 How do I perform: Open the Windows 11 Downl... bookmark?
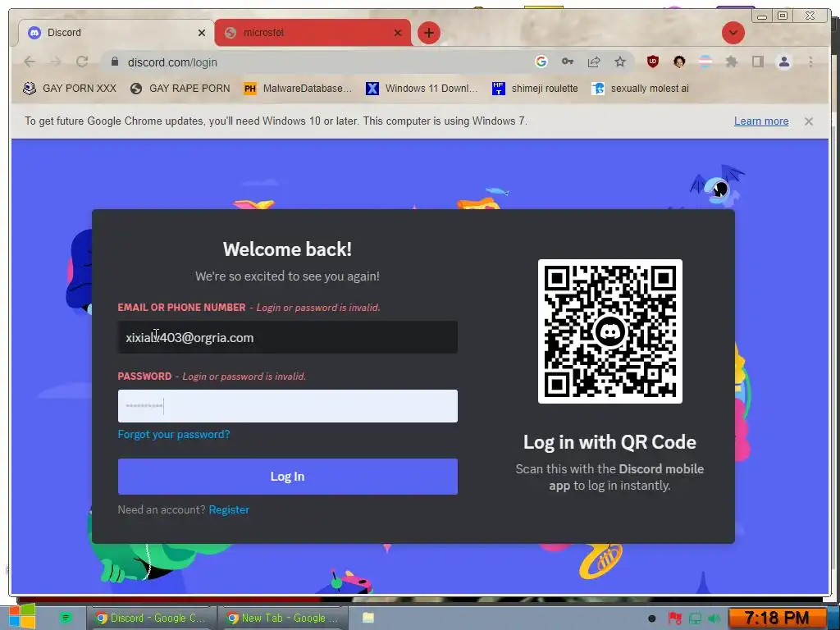422,89
